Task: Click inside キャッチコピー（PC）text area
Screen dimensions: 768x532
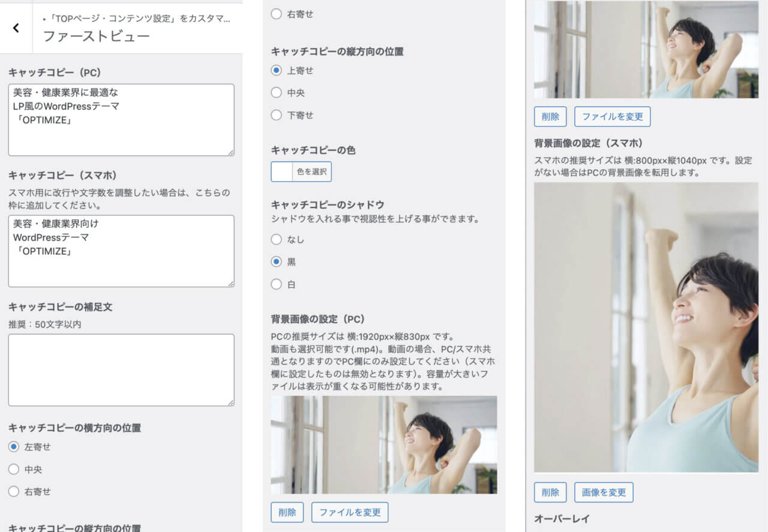Action: [121, 120]
